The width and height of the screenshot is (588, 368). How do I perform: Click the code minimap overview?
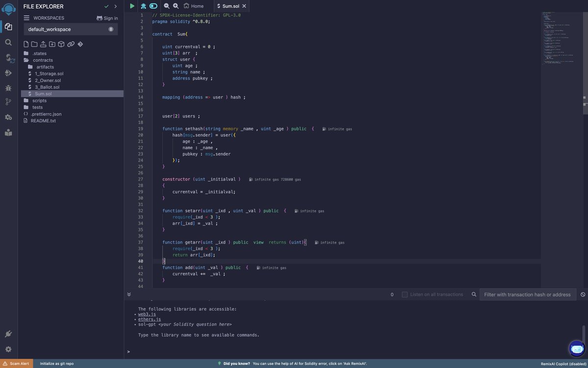563,39
